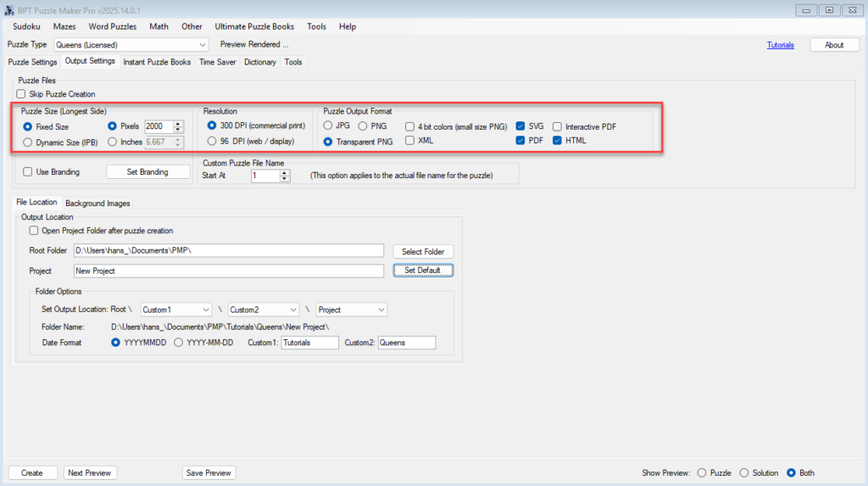Select JPG as puzzle output format
The width and height of the screenshot is (868, 486).
click(x=328, y=126)
